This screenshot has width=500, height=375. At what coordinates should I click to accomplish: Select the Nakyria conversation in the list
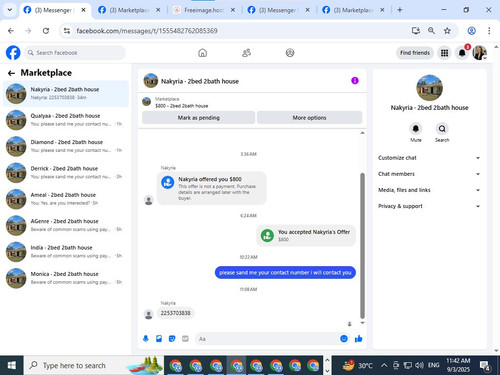click(x=66, y=93)
